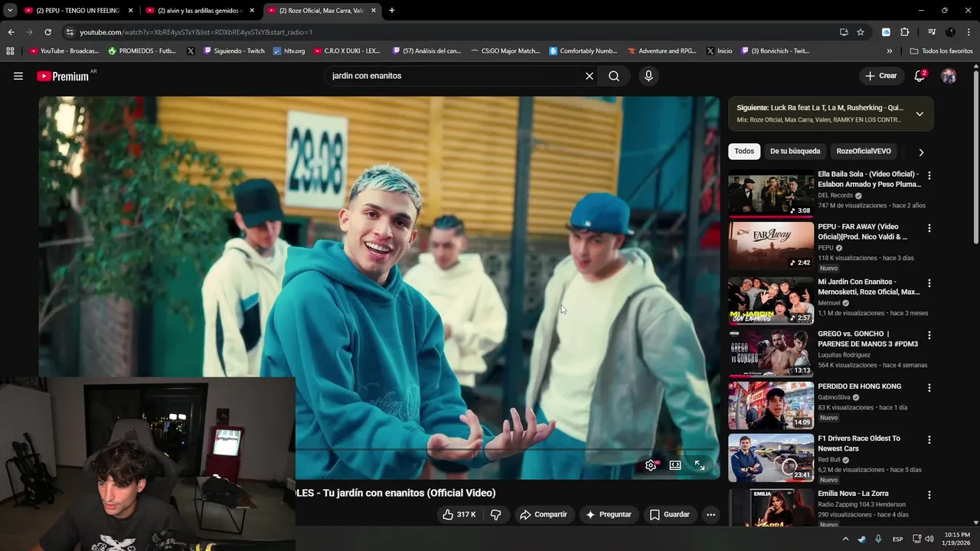The image size is (980, 551).
Task: Clear the search box with X
Action: (590, 76)
